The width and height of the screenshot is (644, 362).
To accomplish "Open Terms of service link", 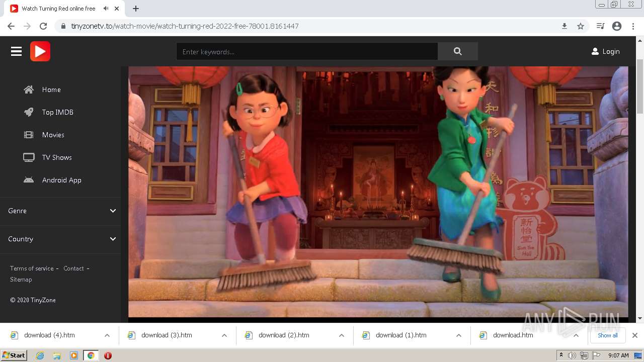I will pos(32,268).
